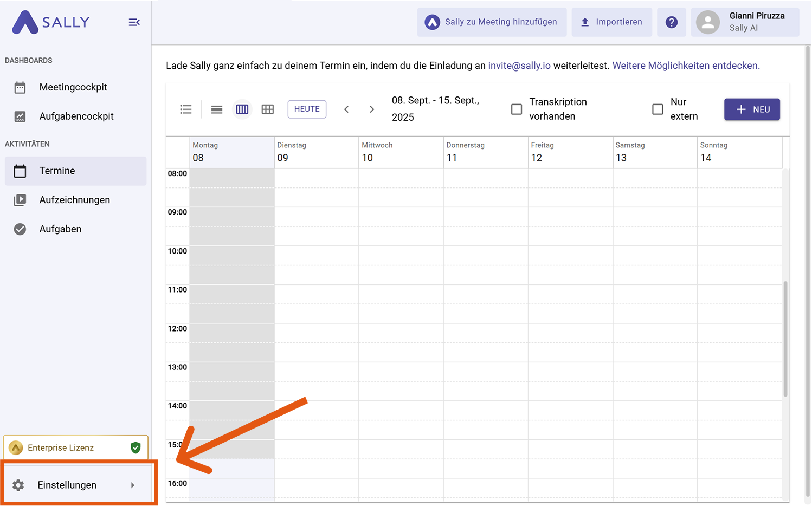Collapse the sidebar with the menu icon
The height and width of the screenshot is (506, 812).
134,22
